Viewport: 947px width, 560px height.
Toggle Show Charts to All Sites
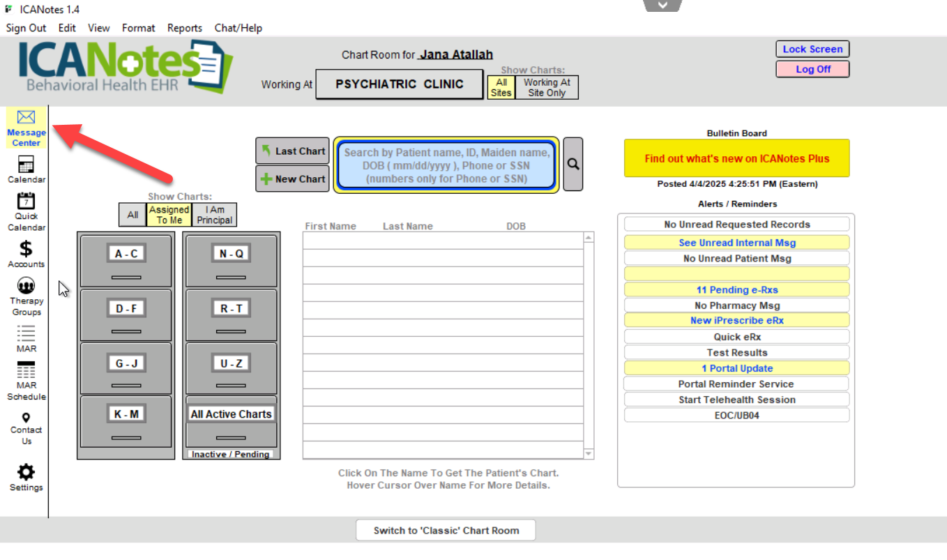(x=501, y=87)
